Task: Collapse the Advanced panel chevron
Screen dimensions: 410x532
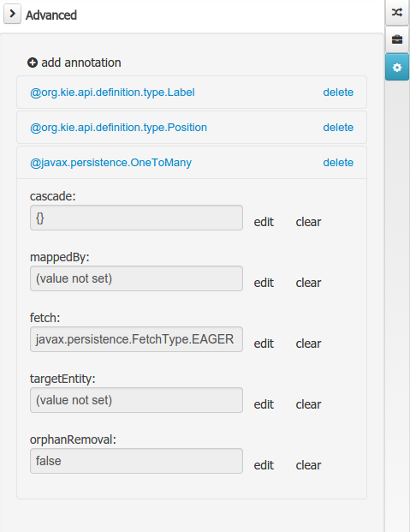Action: pyautogui.click(x=12, y=14)
